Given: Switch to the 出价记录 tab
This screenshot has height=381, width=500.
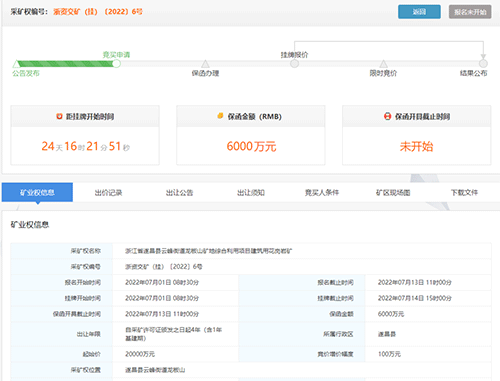Looking at the screenshot, I should 108,192.
